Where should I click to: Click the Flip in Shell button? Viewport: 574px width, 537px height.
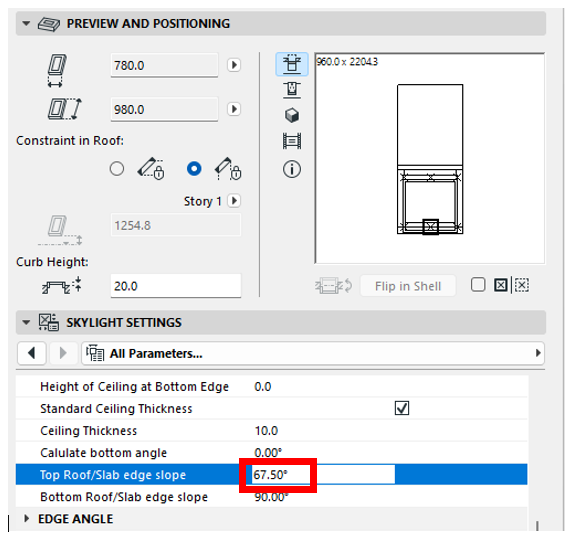408,286
